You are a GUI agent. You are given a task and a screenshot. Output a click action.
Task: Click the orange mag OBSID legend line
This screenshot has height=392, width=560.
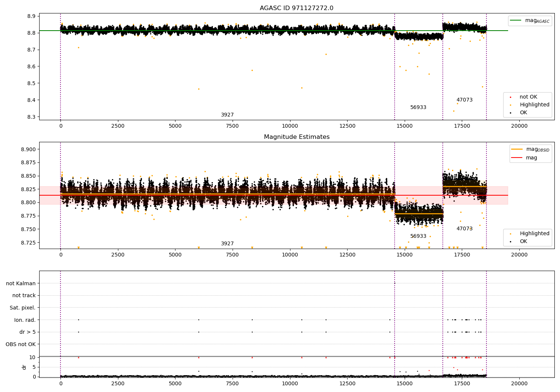(x=517, y=149)
